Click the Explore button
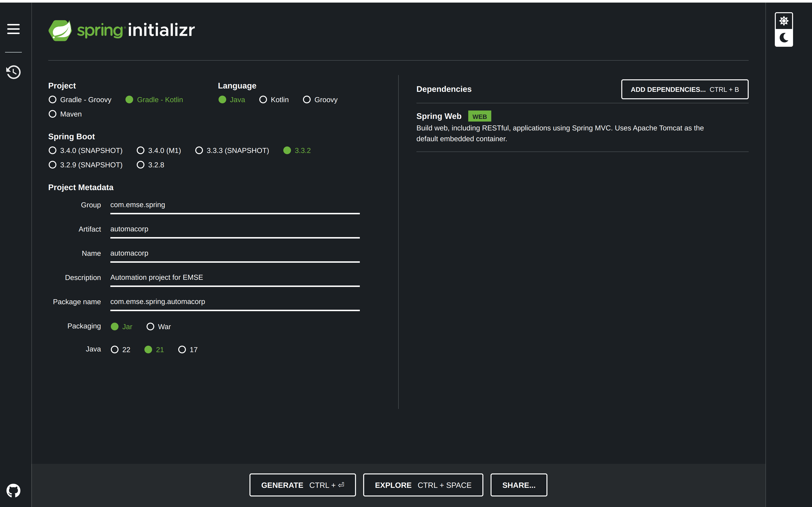Viewport: 812px width, 507px height. click(423, 485)
